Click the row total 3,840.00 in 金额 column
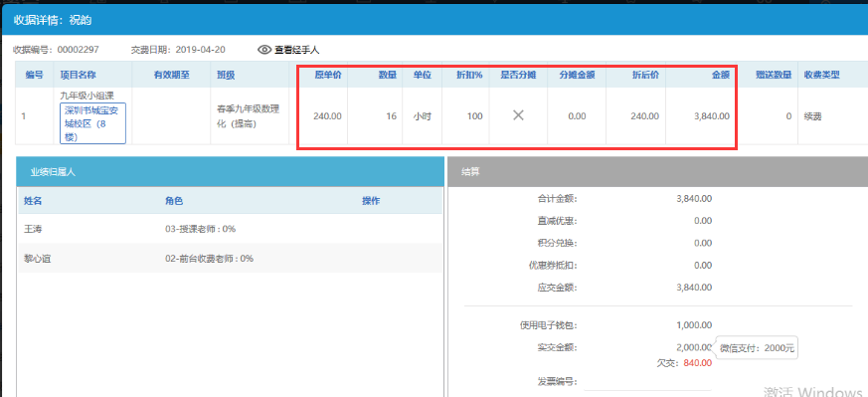 [711, 116]
